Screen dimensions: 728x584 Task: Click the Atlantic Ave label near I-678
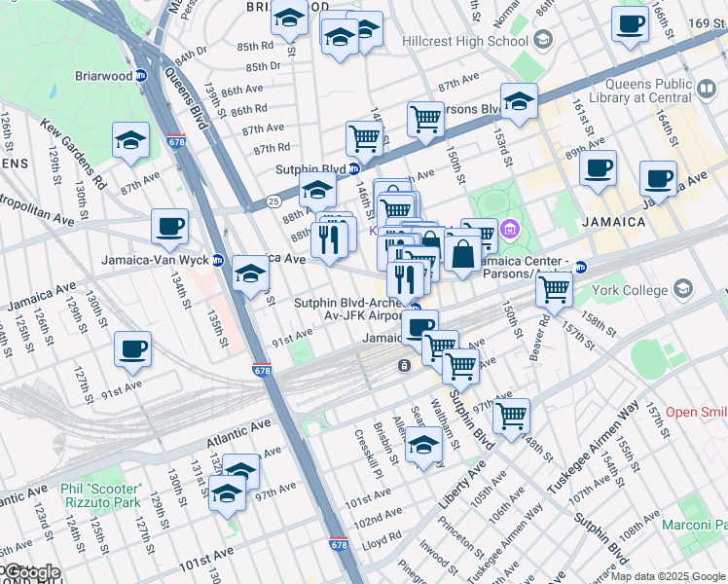click(238, 433)
